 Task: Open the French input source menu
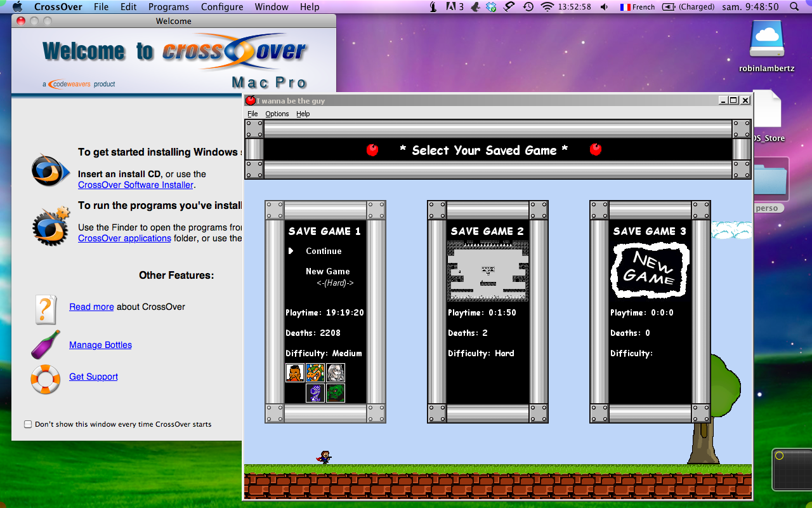(x=637, y=7)
